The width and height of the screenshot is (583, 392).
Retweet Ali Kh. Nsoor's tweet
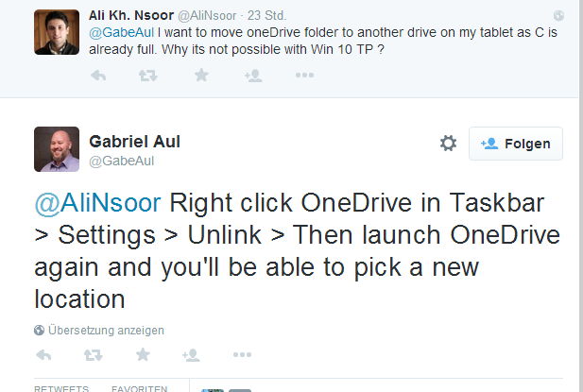(148, 76)
